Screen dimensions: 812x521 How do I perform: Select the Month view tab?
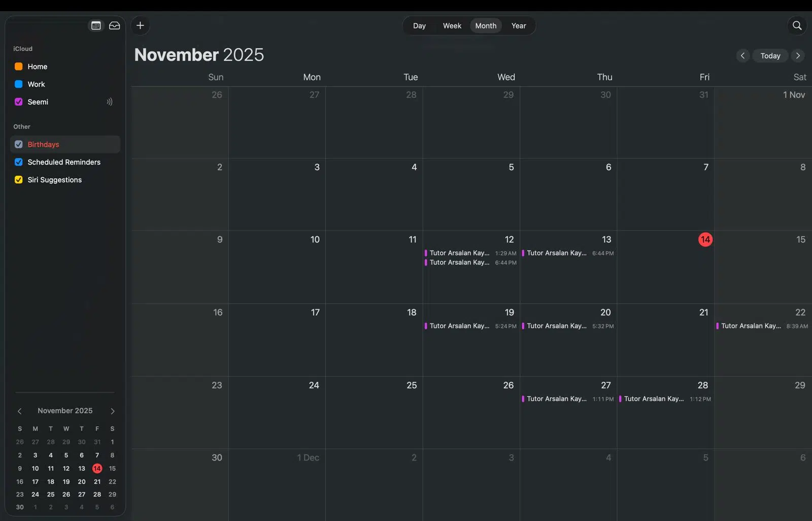[486, 26]
